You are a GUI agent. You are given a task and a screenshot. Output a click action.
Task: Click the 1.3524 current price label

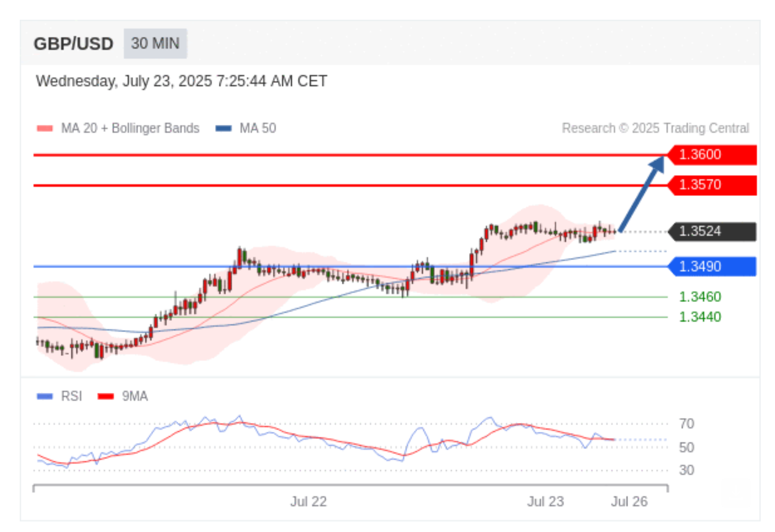coord(712,231)
